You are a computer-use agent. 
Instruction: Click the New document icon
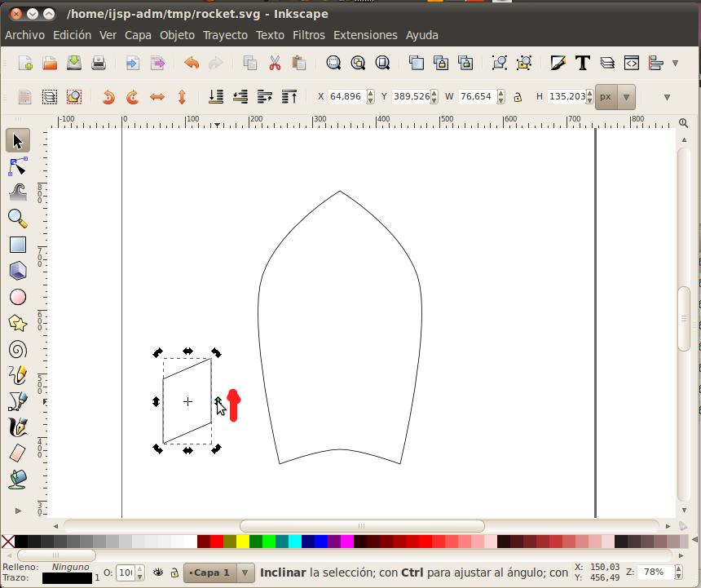click(x=25, y=63)
